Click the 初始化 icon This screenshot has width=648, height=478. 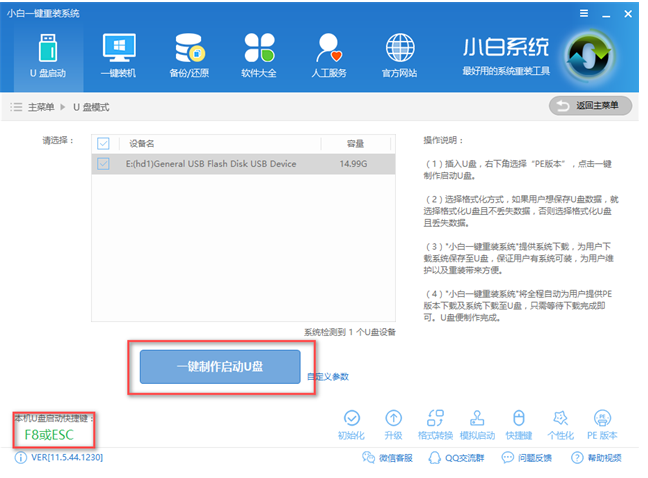pyautogui.click(x=351, y=425)
